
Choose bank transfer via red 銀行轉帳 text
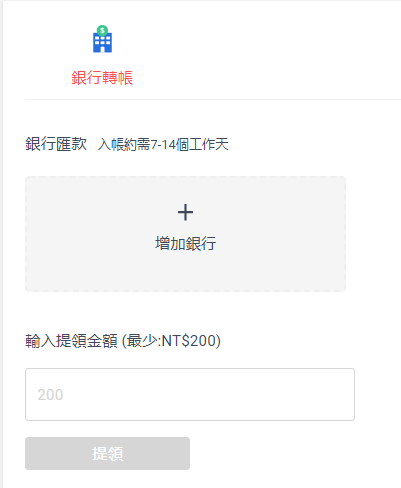102,78
